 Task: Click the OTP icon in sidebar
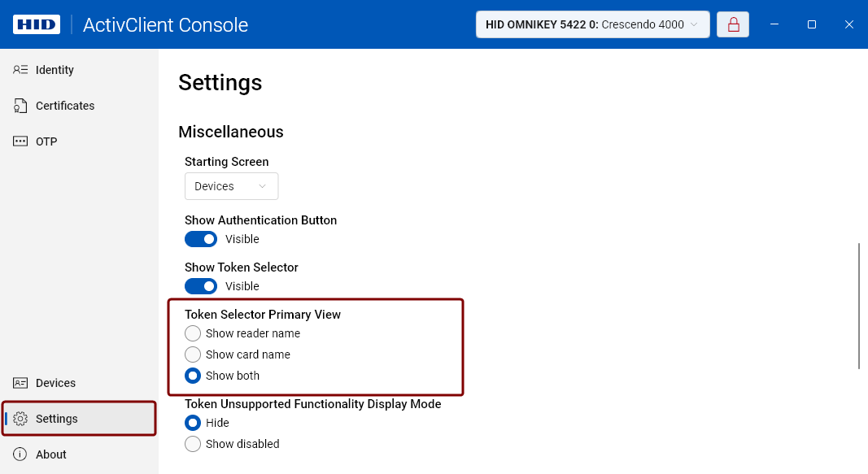pos(20,141)
